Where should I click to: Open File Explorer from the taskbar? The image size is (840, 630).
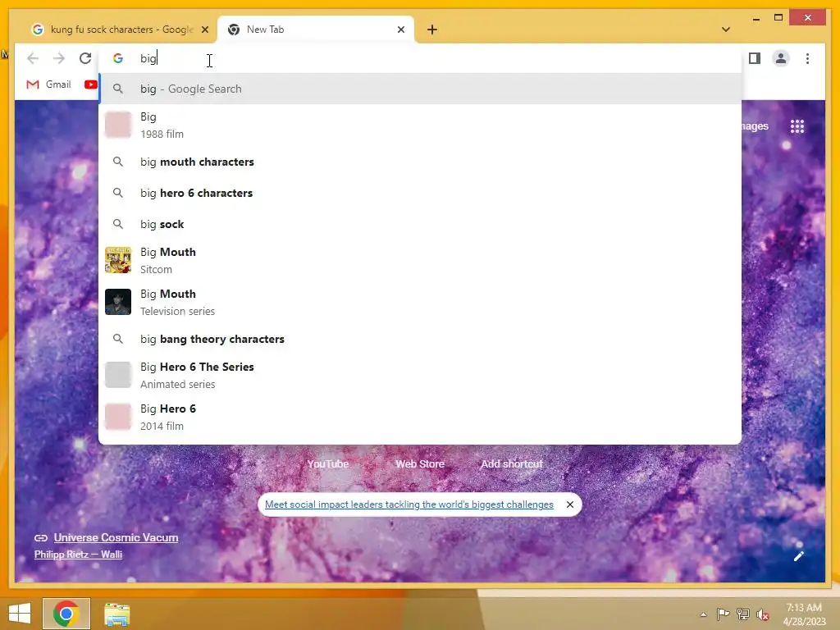coord(116,614)
